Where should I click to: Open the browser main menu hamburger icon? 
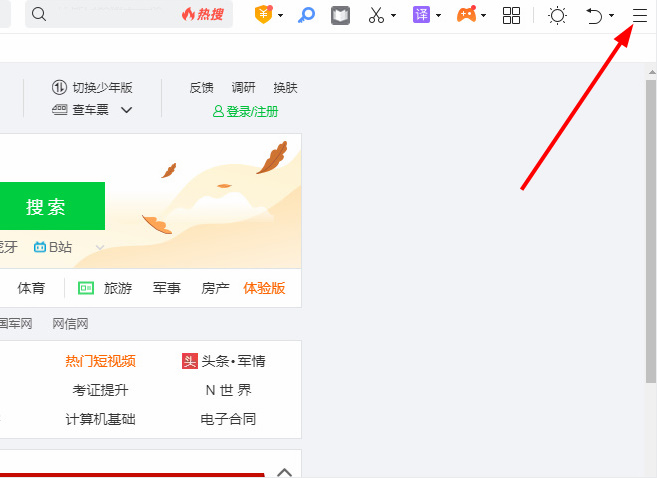(x=640, y=16)
